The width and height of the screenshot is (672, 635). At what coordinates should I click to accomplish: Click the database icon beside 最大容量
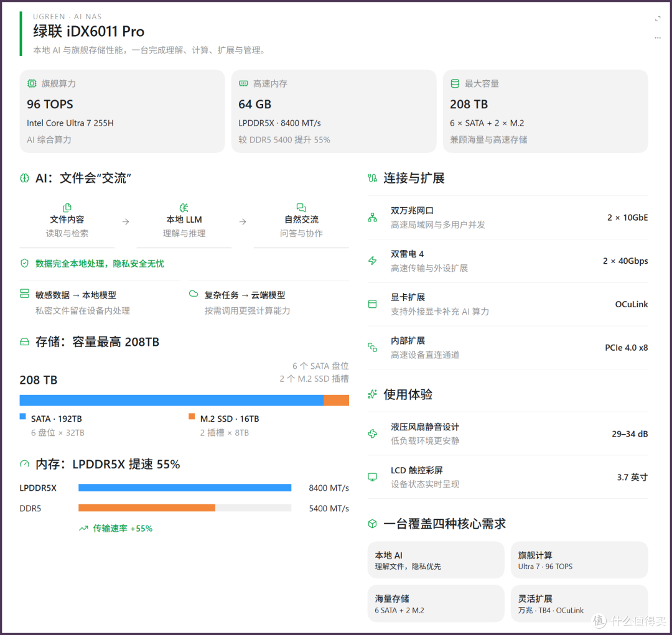point(455,83)
